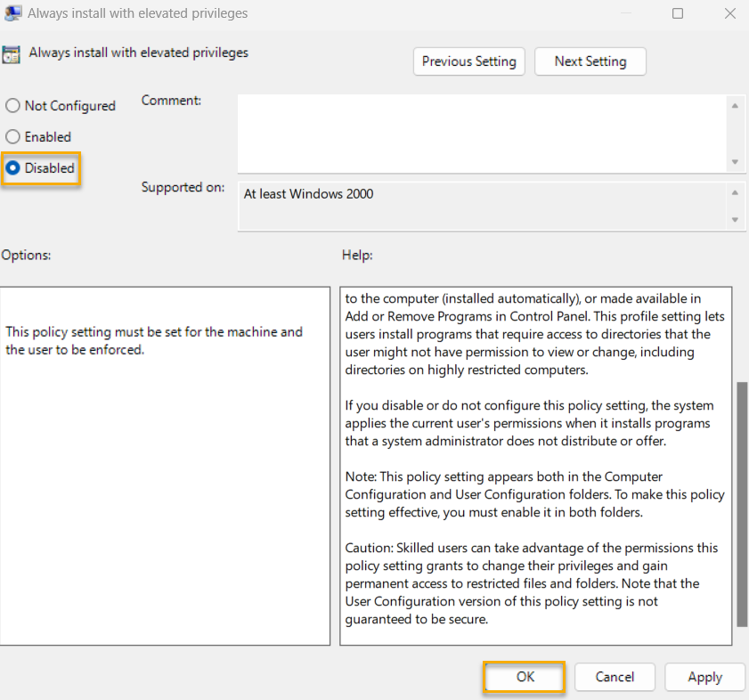This screenshot has height=700, width=749.
Task: Select the Not Configured radio button
Action: click(12, 105)
